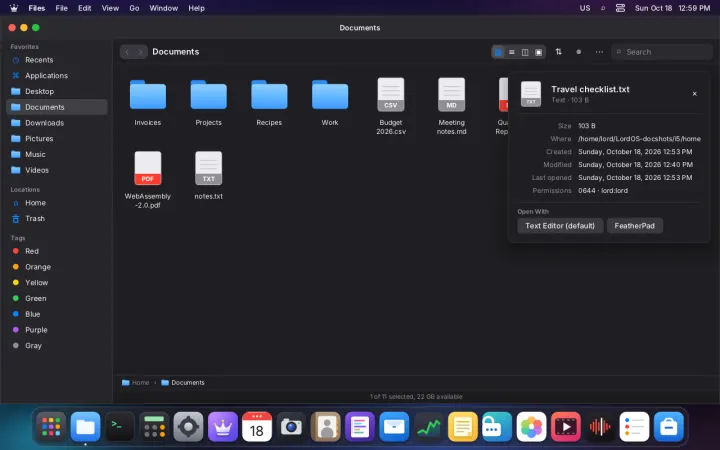Switch to column view
Image resolution: width=720 pixels, height=450 pixels.
pos(525,52)
